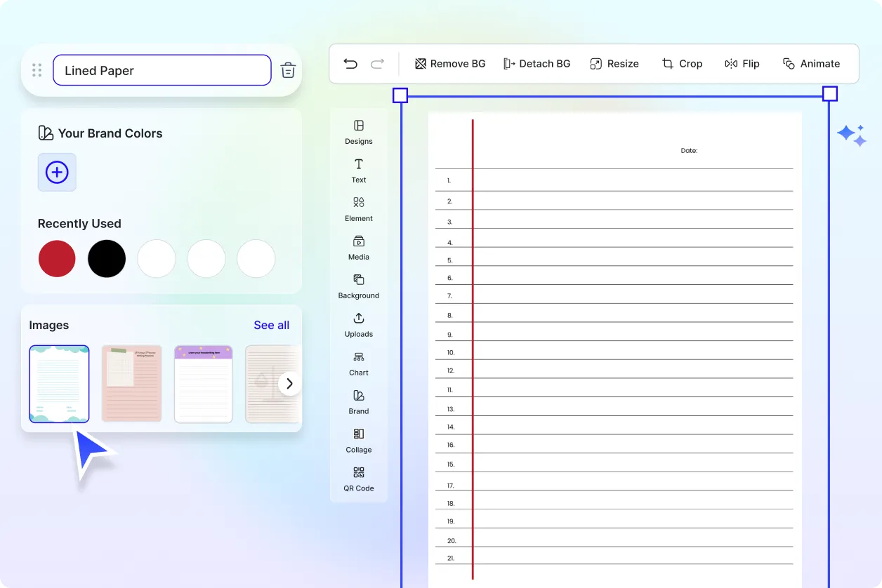Open the Element panel

tap(359, 209)
